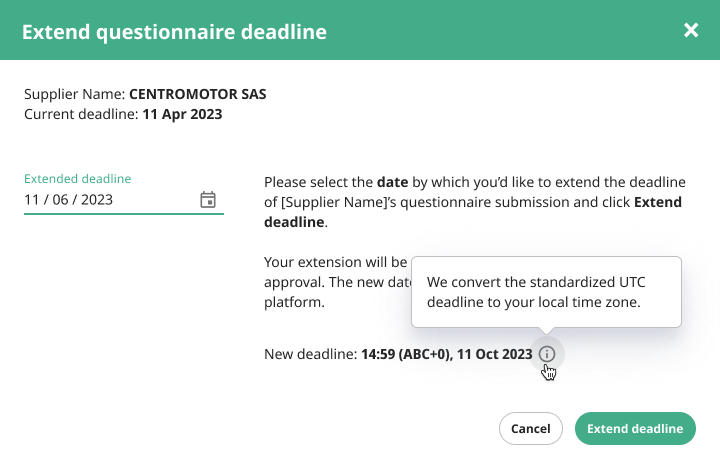
Task: Close the Extend questionnaire deadline dialog
Action: [691, 30]
